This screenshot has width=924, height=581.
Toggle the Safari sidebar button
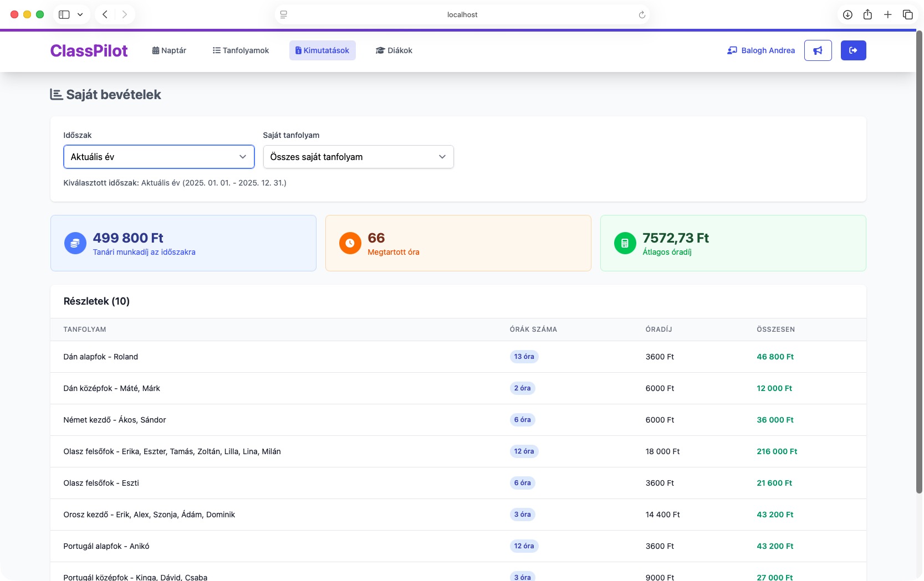[x=64, y=15]
